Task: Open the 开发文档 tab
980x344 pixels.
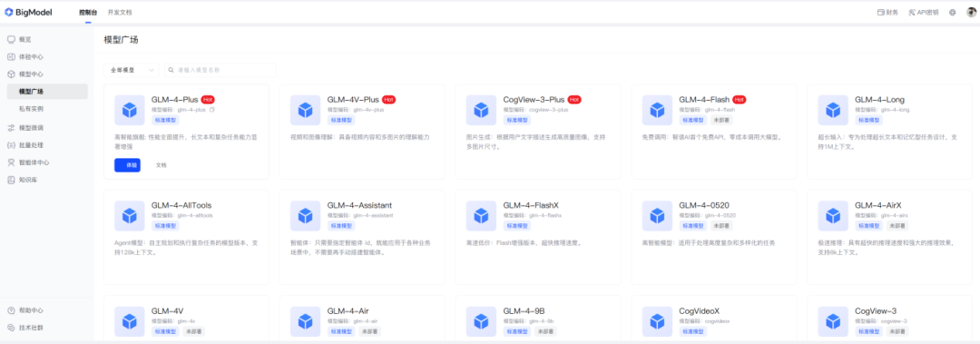Action: tap(120, 12)
